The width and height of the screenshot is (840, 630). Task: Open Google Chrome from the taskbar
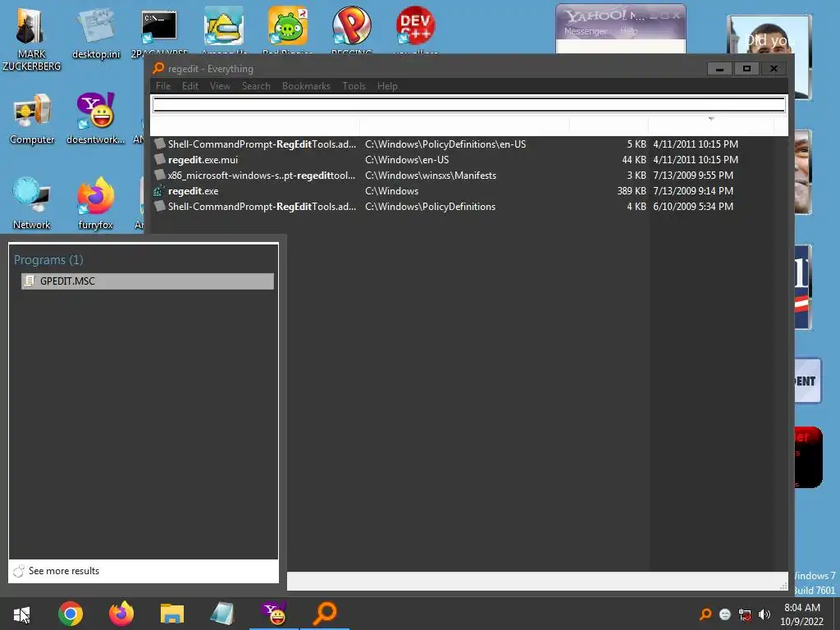click(71, 614)
